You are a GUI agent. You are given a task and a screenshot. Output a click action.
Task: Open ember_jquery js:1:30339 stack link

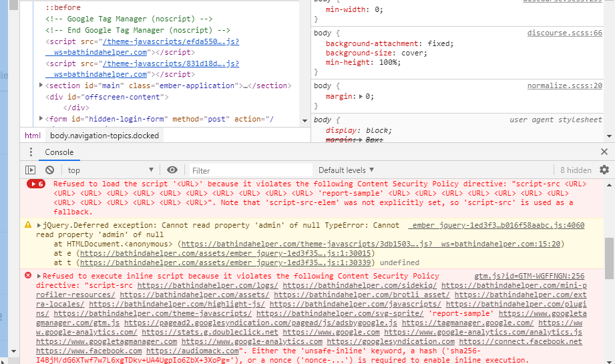pyautogui.click(x=226, y=262)
